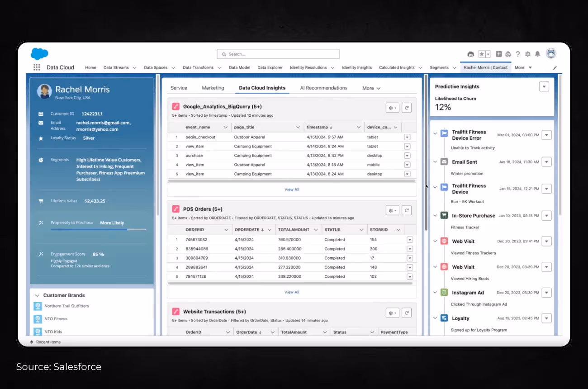The height and width of the screenshot is (389, 588).
Task: Click the Instagram Ad phone icon
Action: coord(444,293)
